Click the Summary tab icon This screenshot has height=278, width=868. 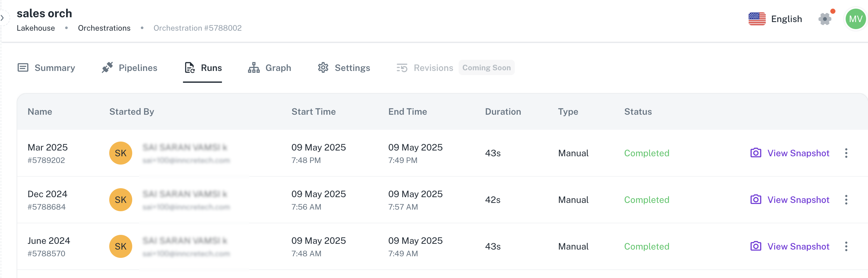tap(23, 68)
